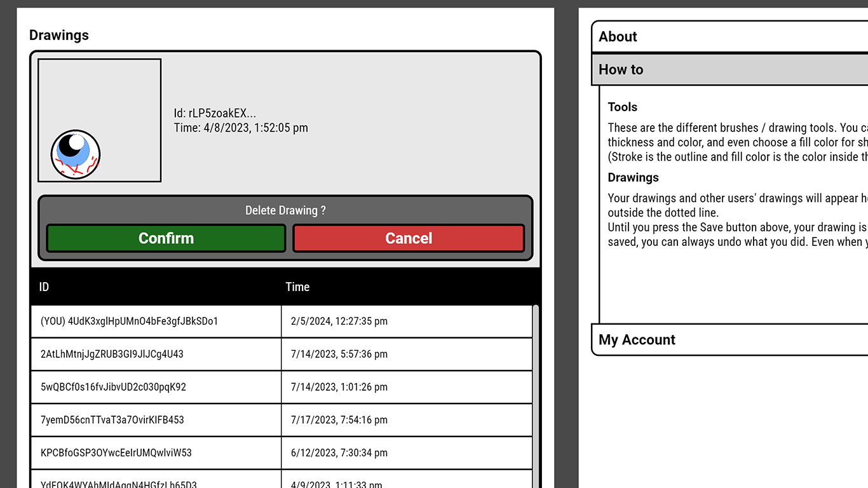The image size is (868, 488).
Task: Click the selected drawing's Id text
Action: pos(215,114)
